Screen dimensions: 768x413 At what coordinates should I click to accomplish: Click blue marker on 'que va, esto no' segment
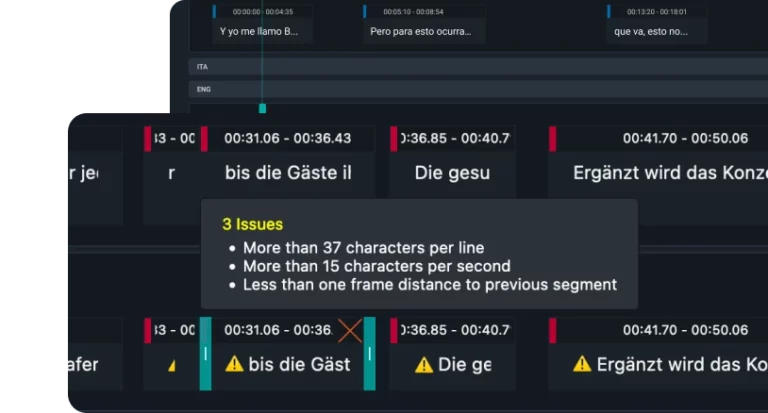608,11
